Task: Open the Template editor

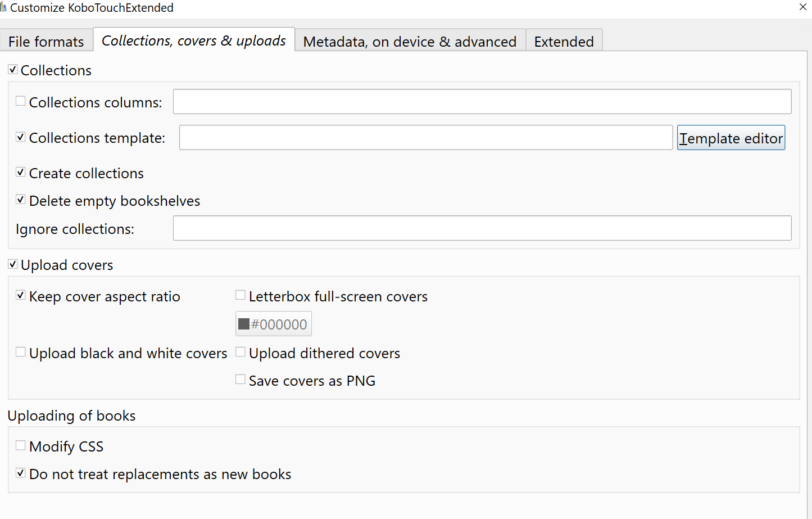Action: [x=731, y=138]
